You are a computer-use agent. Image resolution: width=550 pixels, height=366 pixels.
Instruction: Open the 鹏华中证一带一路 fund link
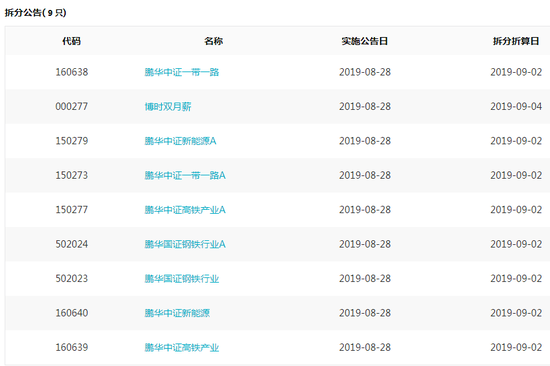(x=182, y=72)
